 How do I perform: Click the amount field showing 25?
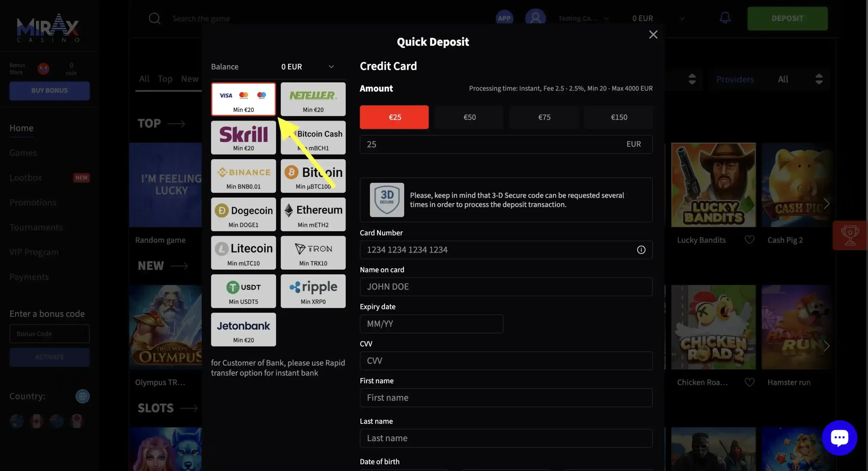(x=506, y=144)
